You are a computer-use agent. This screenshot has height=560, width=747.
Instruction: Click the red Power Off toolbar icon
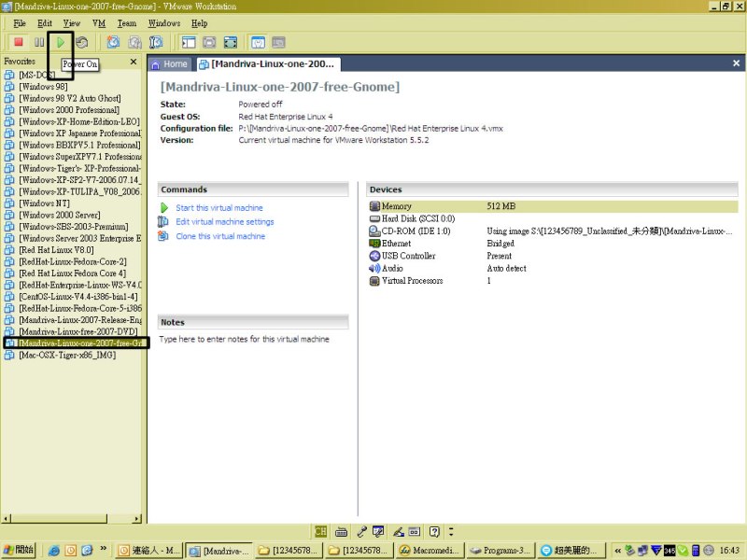click(19, 42)
